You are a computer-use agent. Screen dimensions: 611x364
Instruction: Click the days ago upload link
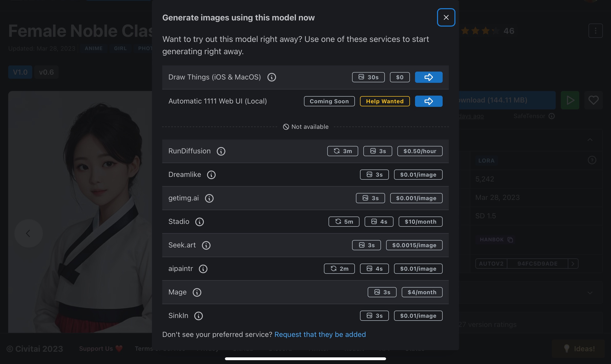point(471,116)
